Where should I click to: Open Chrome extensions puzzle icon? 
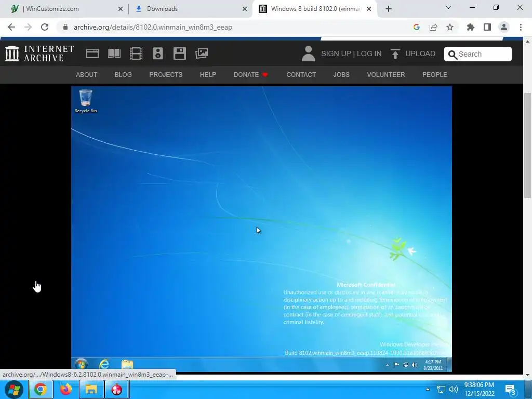pyautogui.click(x=471, y=27)
